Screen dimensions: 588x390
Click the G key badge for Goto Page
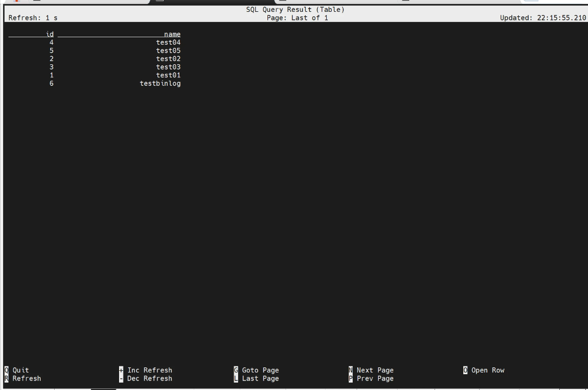click(x=236, y=370)
